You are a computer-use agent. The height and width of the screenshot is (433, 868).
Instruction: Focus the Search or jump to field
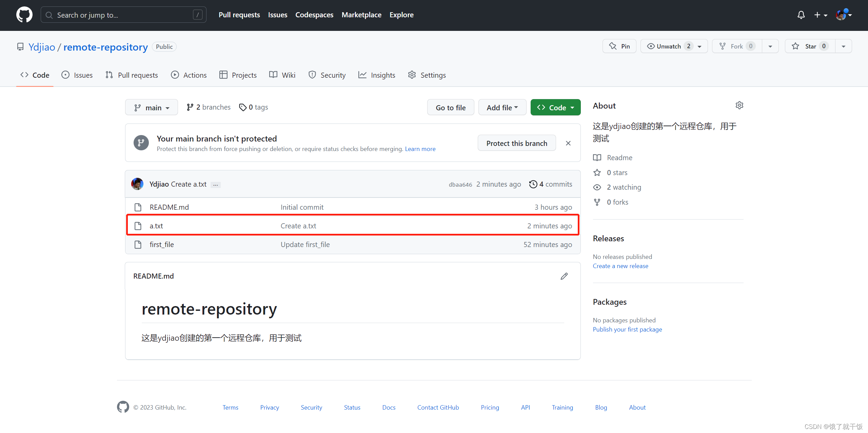[123, 15]
